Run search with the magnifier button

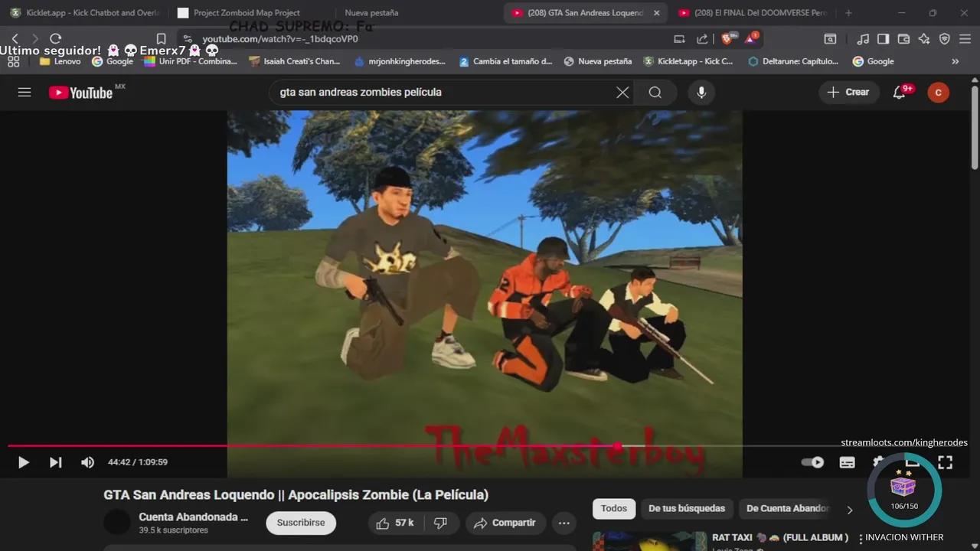click(655, 93)
